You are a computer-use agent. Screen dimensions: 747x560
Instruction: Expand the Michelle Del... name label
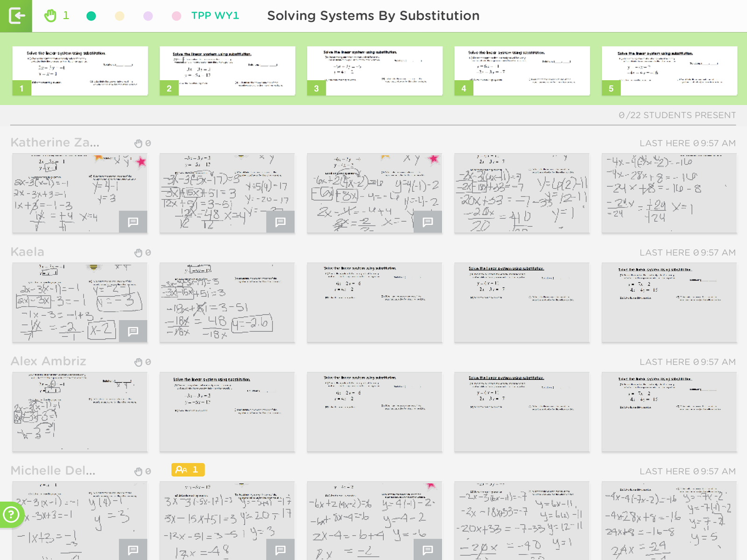(53, 471)
